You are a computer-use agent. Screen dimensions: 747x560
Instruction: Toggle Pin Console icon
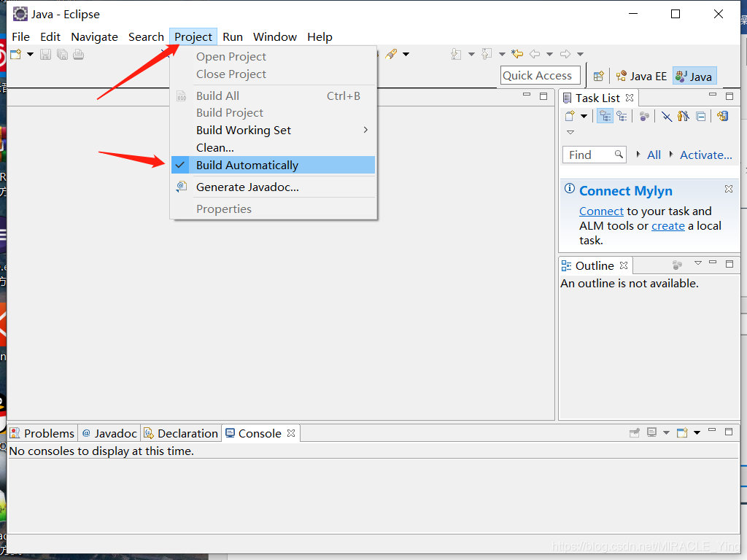(635, 432)
